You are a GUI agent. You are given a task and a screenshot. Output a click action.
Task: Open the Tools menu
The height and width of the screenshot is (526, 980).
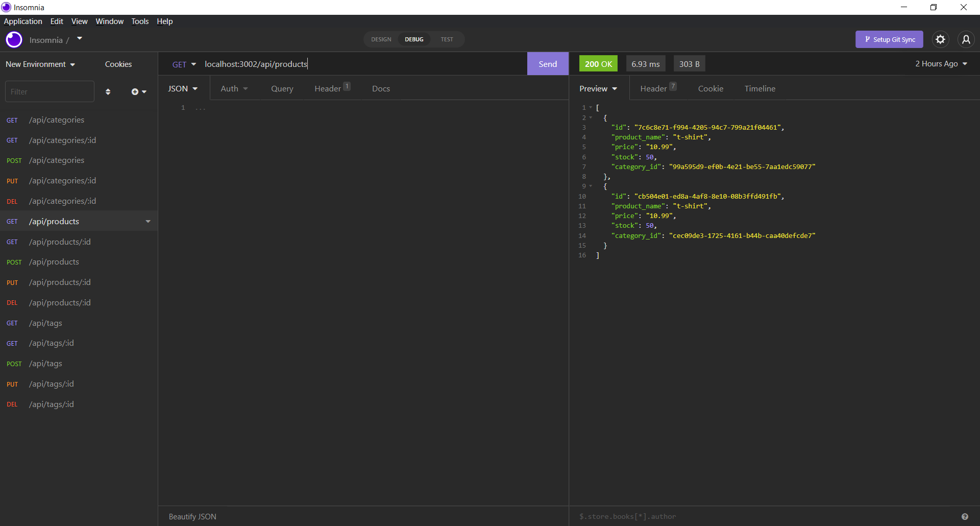[139, 21]
